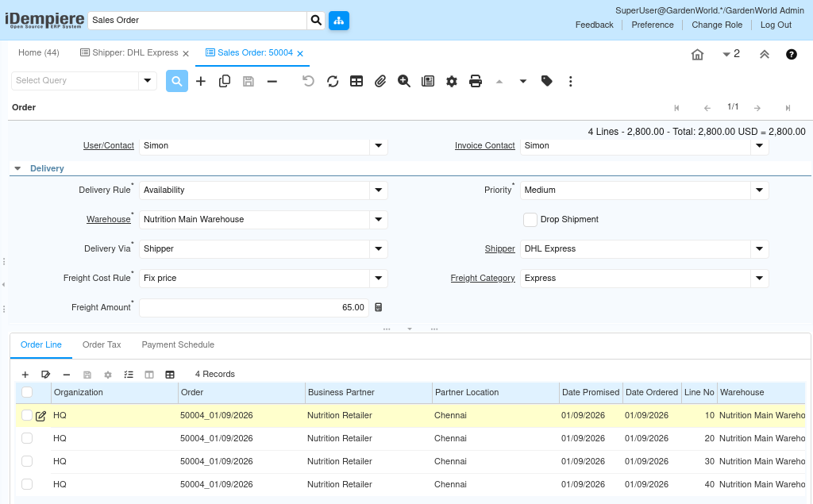813x504 pixels.
Task: Click the New Record plus icon in toolbar
Action: click(x=201, y=81)
